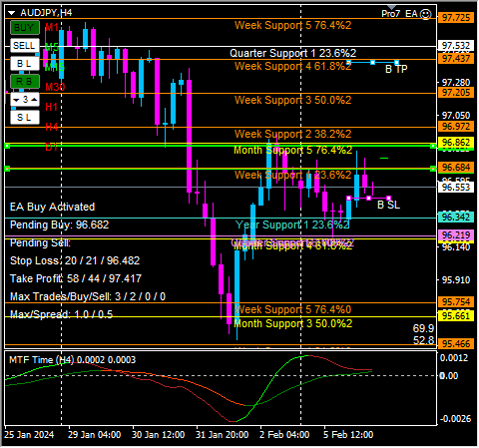
Task: Click the smiley face EA status icon
Action: coord(426,14)
